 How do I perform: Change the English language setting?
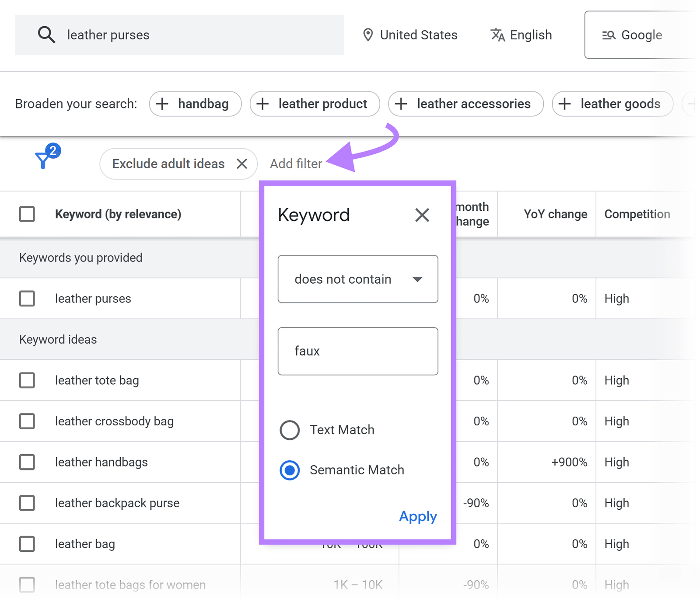pos(530,35)
